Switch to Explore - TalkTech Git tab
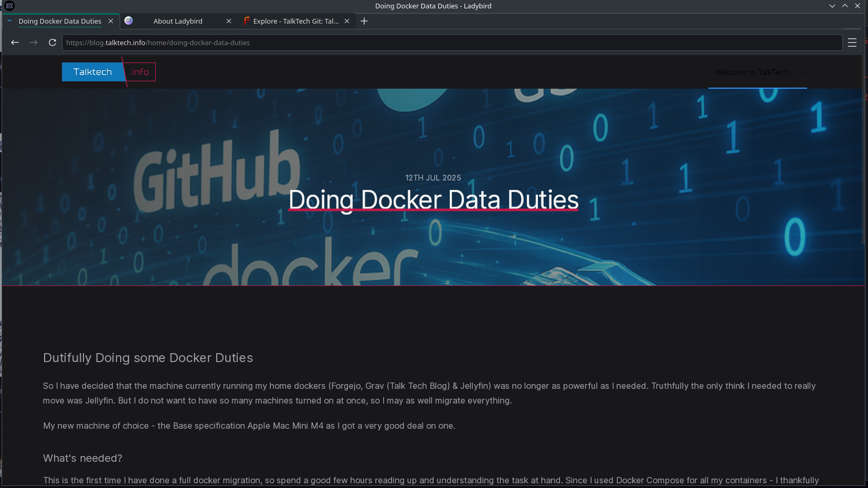Image resolution: width=868 pixels, height=488 pixels. (295, 21)
